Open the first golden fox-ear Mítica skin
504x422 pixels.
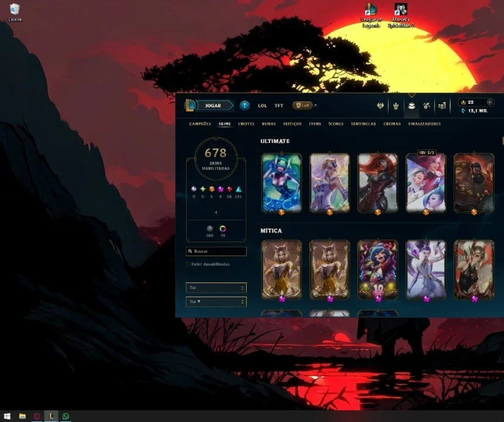[x=281, y=270]
